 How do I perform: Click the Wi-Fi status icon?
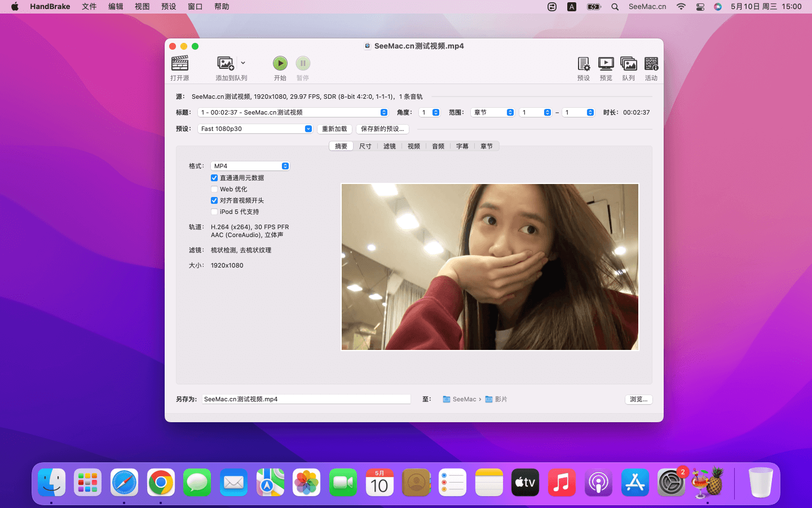coord(681,7)
